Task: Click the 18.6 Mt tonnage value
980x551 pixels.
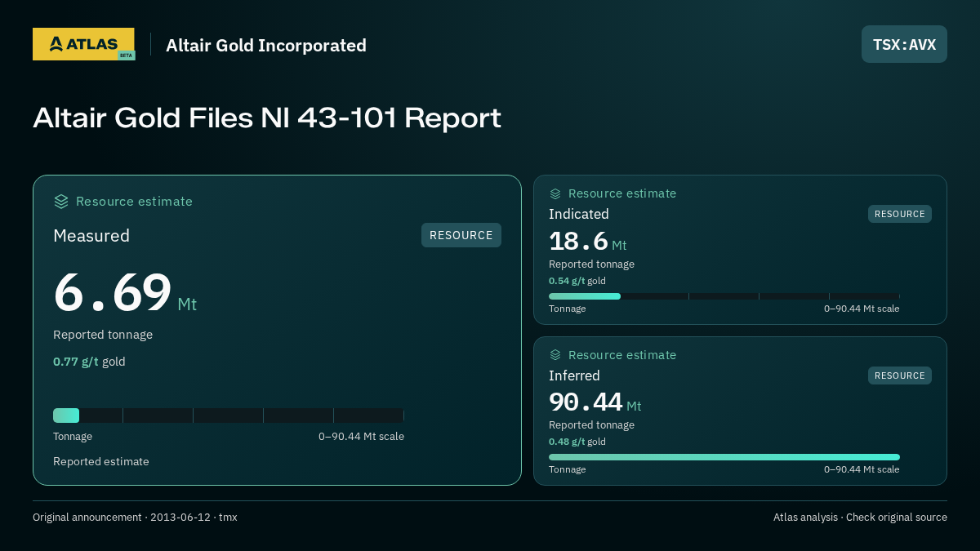Action: pyautogui.click(x=588, y=242)
